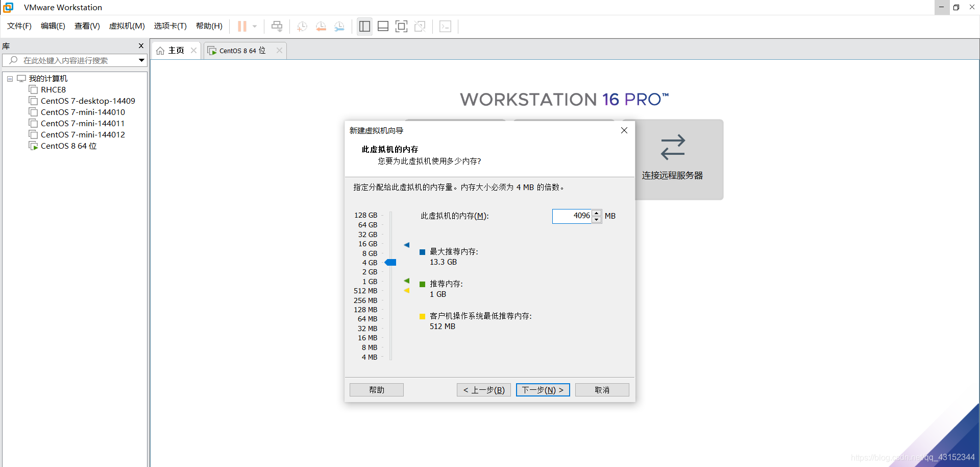Click the blue memory slider handle
Image resolution: width=980 pixels, height=467 pixels.
[x=390, y=263]
